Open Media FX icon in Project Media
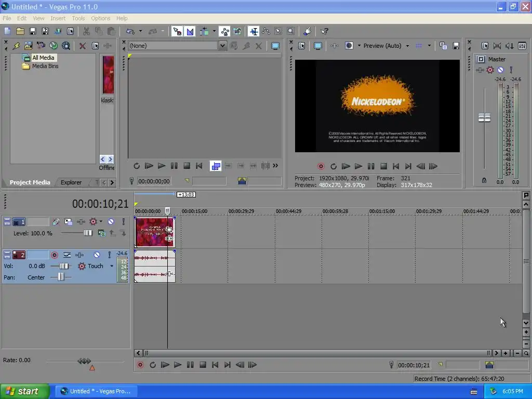The height and width of the screenshot is (399, 532). coord(108,46)
